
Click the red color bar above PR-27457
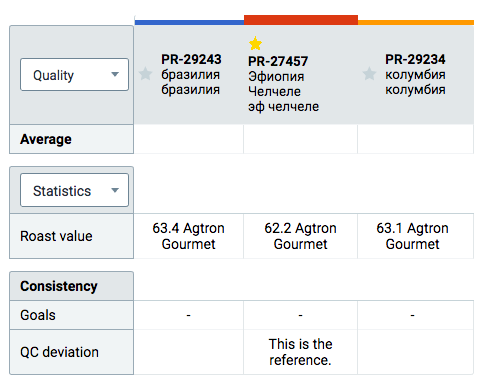(x=301, y=20)
